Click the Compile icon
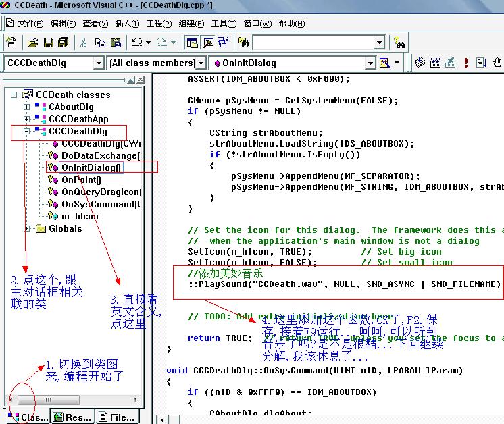Image resolution: width=504 pixels, height=424 pixels. click(x=420, y=62)
